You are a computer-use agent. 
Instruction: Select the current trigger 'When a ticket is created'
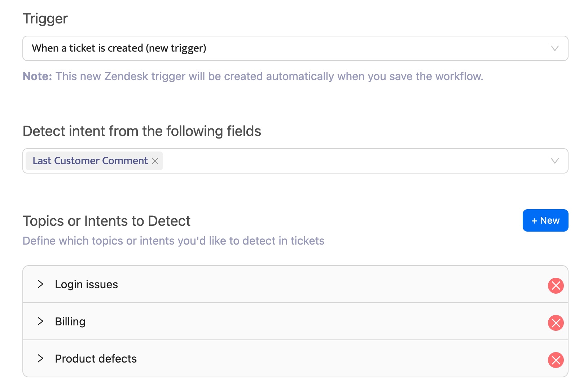tap(119, 48)
